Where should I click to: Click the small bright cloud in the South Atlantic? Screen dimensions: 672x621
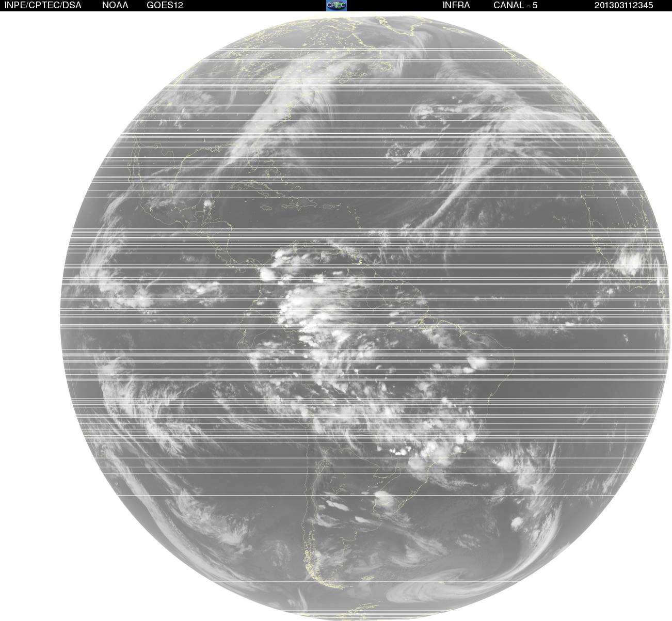click(x=517, y=523)
